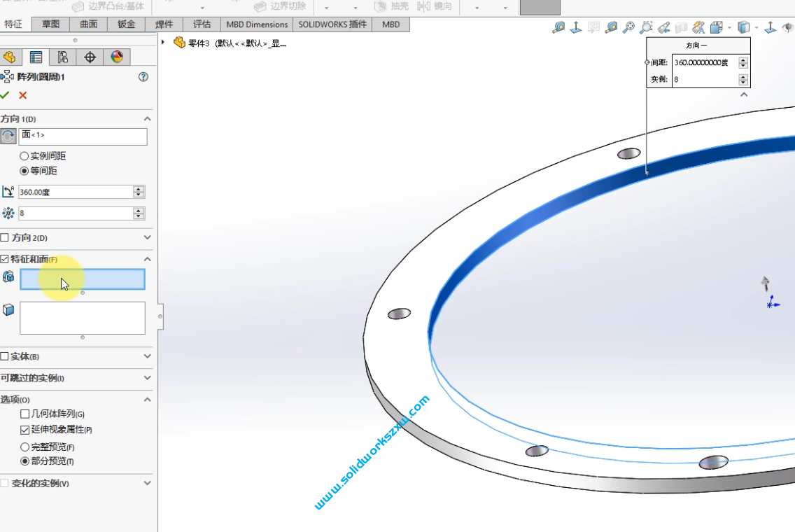
Task: Click the 特征 selection input box
Action: 83,279
